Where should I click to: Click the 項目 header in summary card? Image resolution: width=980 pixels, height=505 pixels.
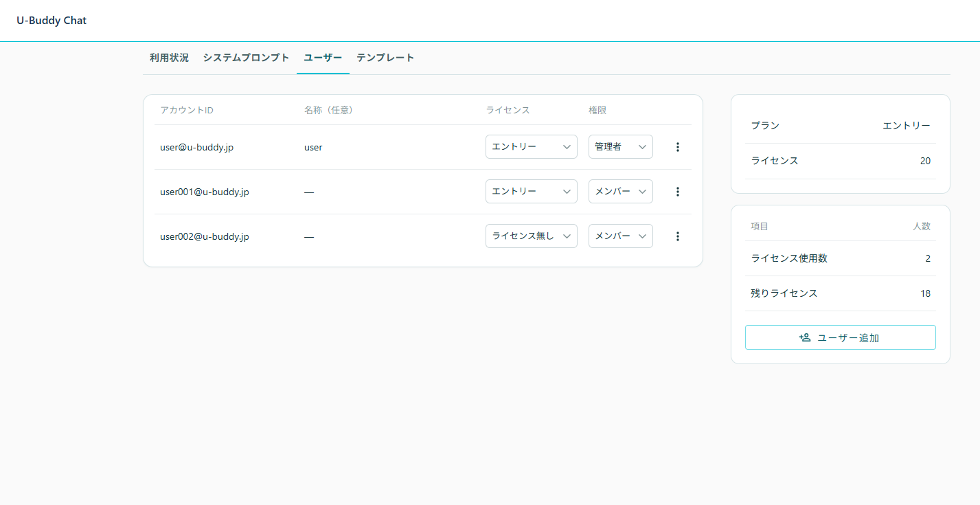pos(760,226)
